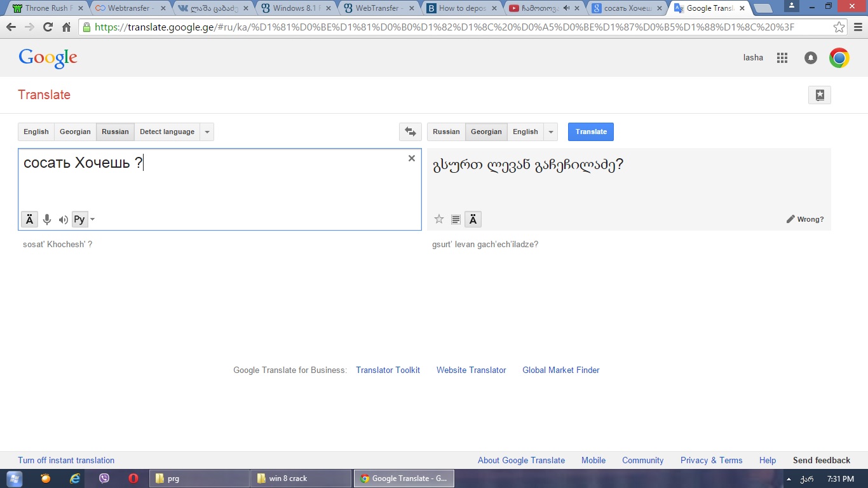Screen dimensions: 868x488
Task: Mute the YouTube tab speaker icon
Action: click(x=566, y=8)
